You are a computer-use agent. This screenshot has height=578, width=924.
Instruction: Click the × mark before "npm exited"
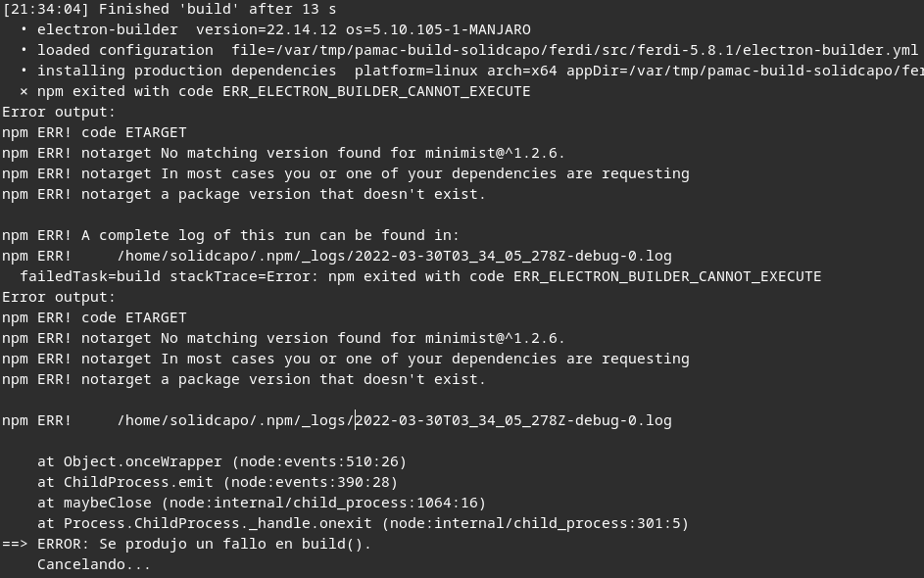point(24,91)
